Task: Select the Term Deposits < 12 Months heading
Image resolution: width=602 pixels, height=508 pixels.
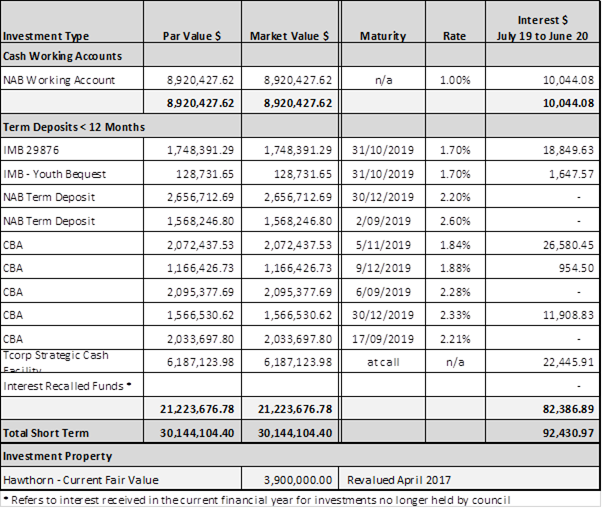Action: tap(74, 127)
